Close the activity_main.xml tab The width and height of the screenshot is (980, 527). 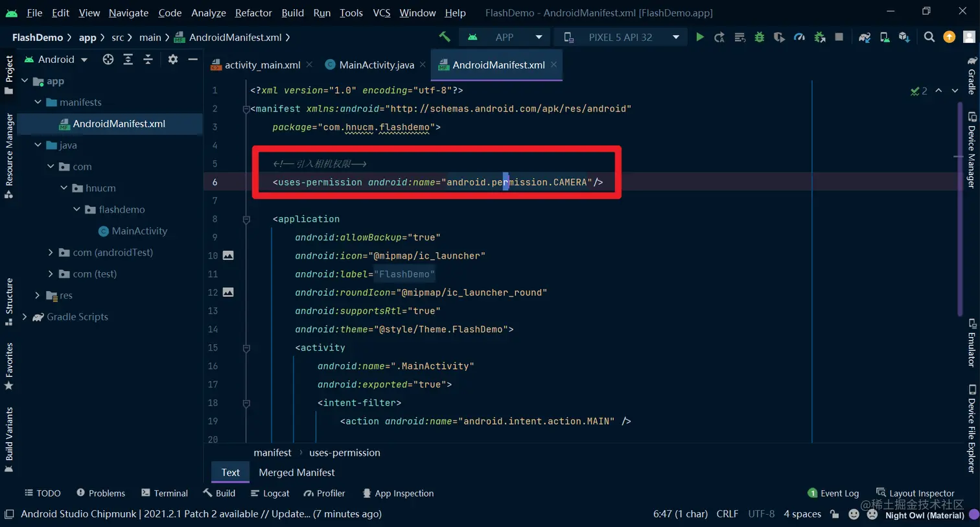(309, 64)
